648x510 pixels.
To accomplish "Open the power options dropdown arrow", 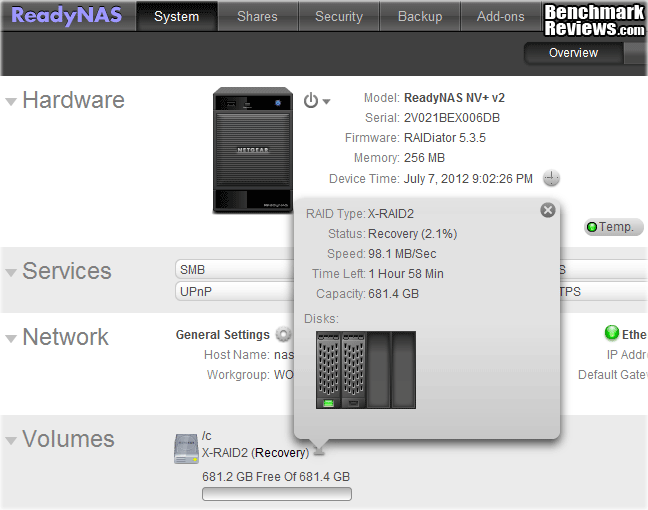I will tap(326, 101).
